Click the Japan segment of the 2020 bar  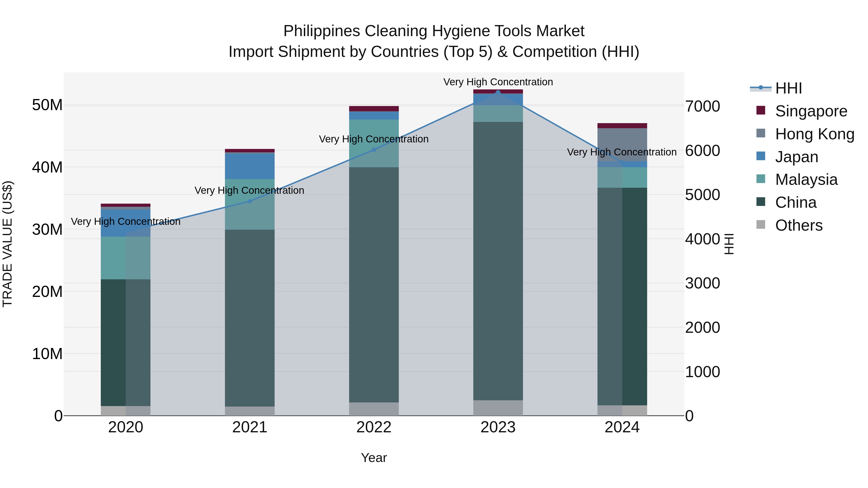[125, 223]
